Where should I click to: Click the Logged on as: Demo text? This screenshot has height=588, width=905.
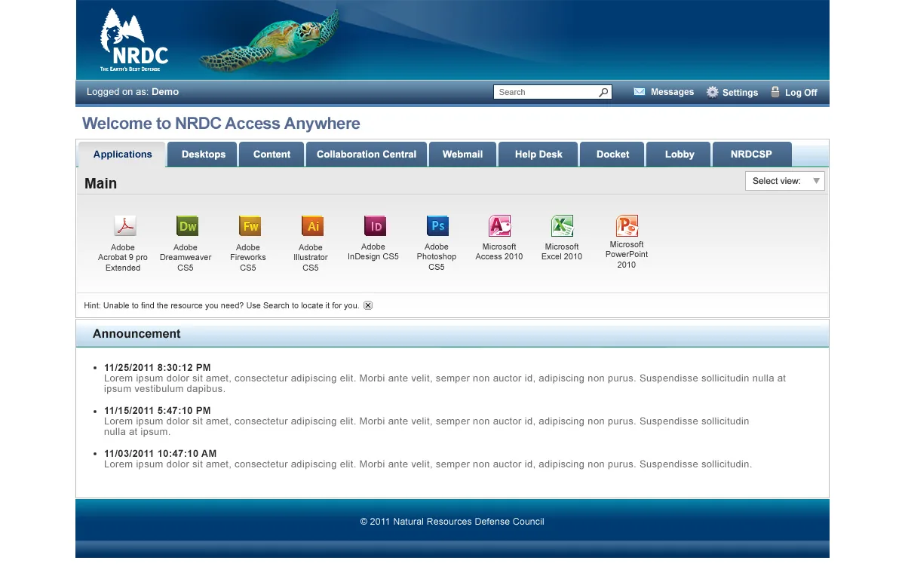click(x=133, y=92)
